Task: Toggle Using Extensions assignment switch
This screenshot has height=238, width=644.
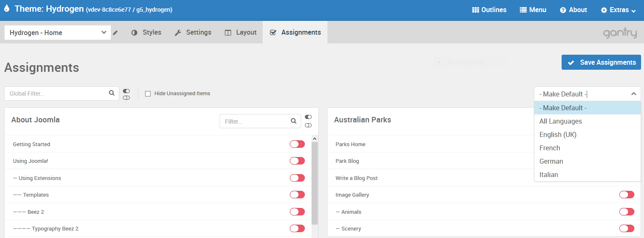Action: [x=297, y=178]
